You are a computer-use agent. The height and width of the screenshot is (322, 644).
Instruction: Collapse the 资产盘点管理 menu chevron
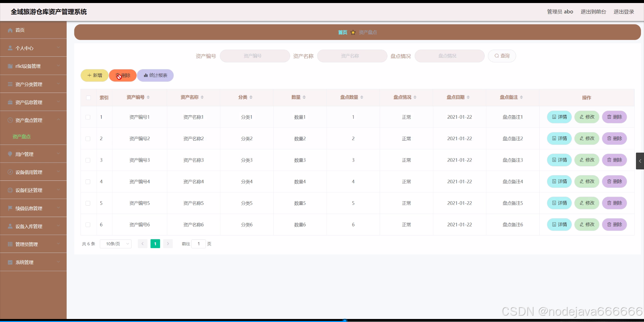pos(58,120)
